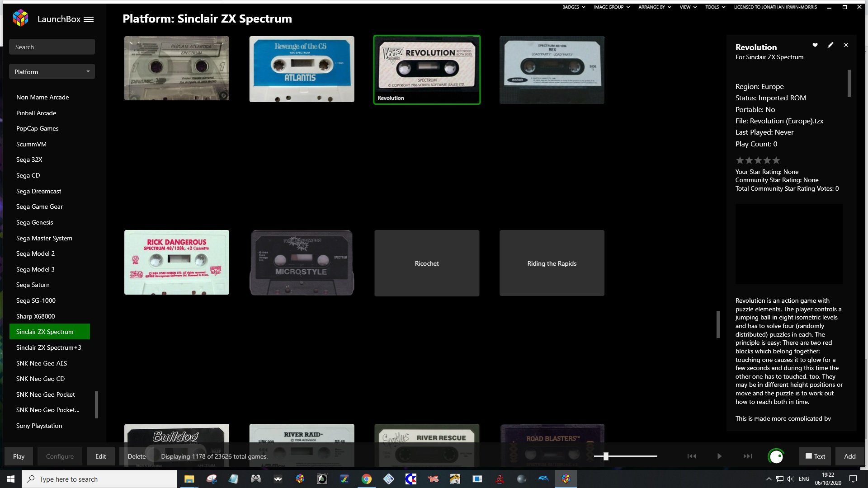Rate Revolution with the fifth star

(776, 160)
